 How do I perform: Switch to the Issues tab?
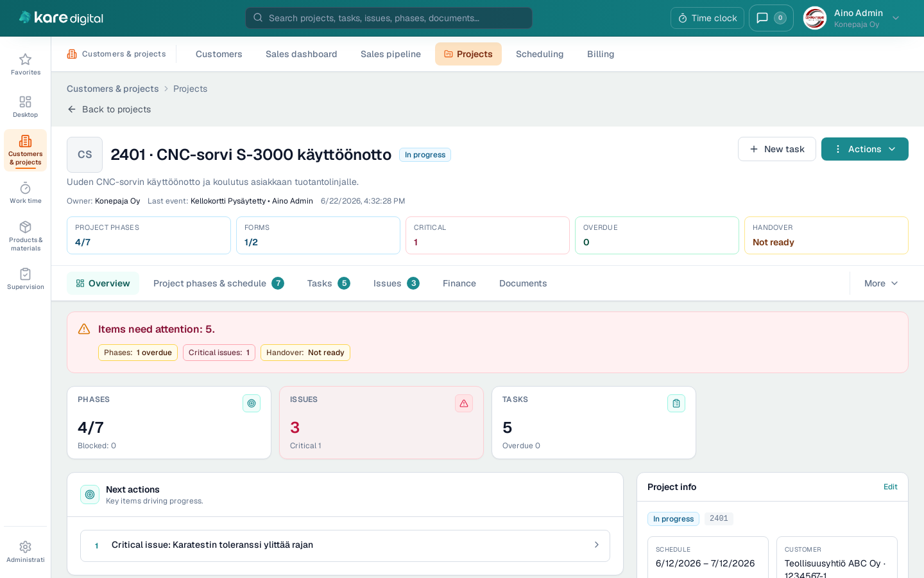click(397, 283)
